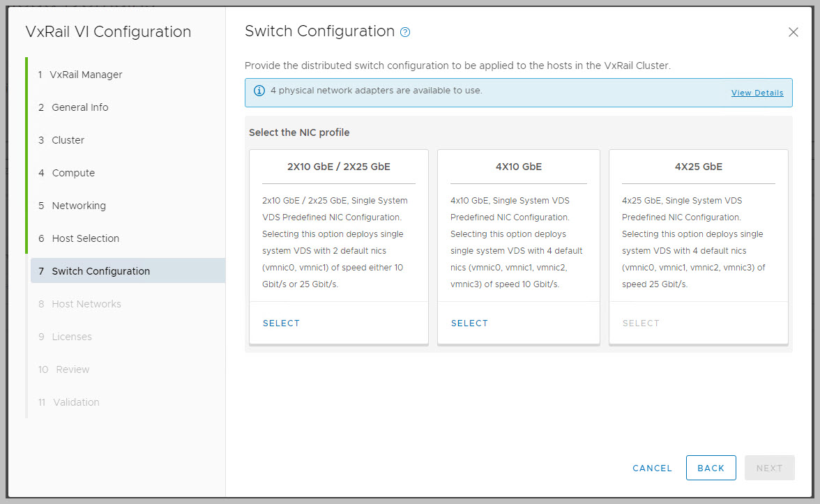Close the Switch Configuration dialog
820x504 pixels.
point(793,32)
